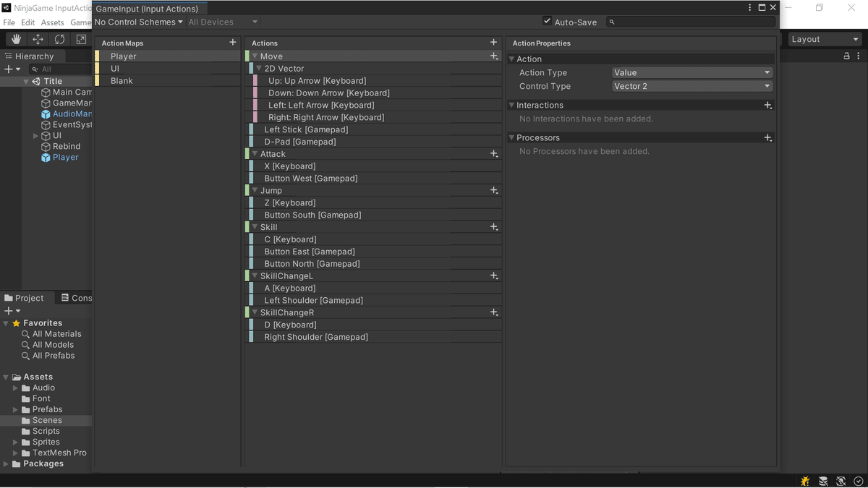Image resolution: width=868 pixels, height=488 pixels.
Task: Open the Project create plus menu
Action: pyautogui.click(x=12, y=311)
